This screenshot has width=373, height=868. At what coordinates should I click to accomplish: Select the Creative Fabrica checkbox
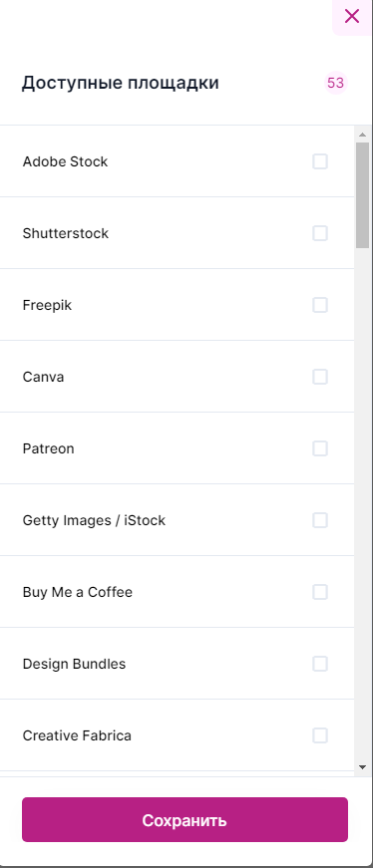coord(320,735)
